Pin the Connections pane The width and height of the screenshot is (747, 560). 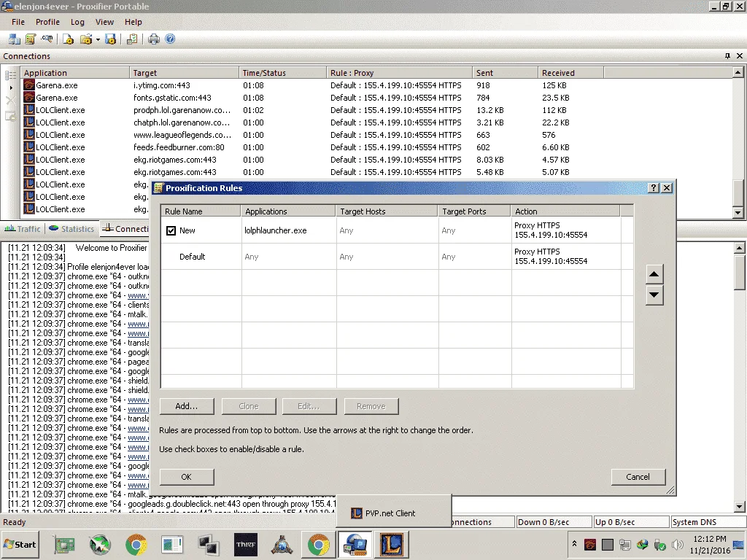[x=727, y=55]
